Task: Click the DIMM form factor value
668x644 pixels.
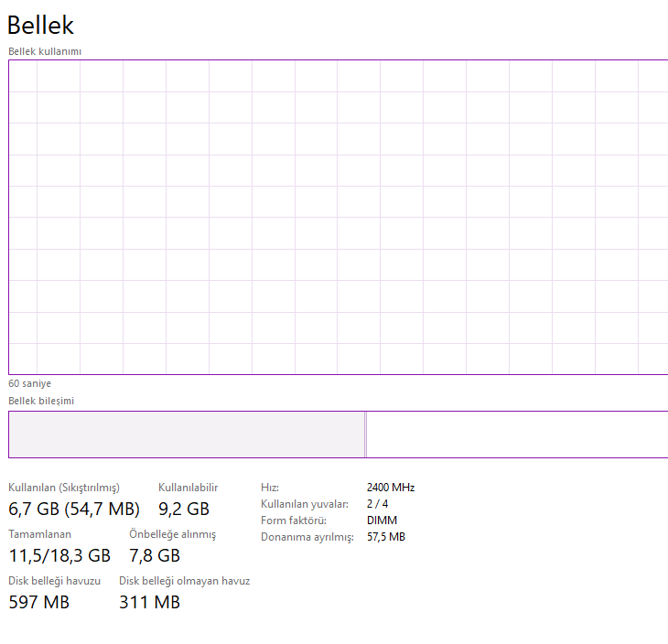Action: click(x=382, y=520)
